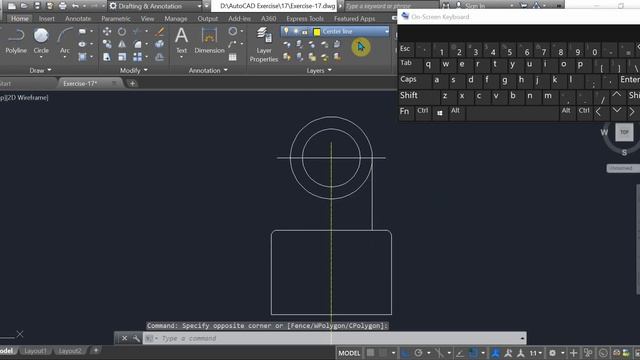
Task: Activate the Move tool in Modify panel
Action: 107,31
